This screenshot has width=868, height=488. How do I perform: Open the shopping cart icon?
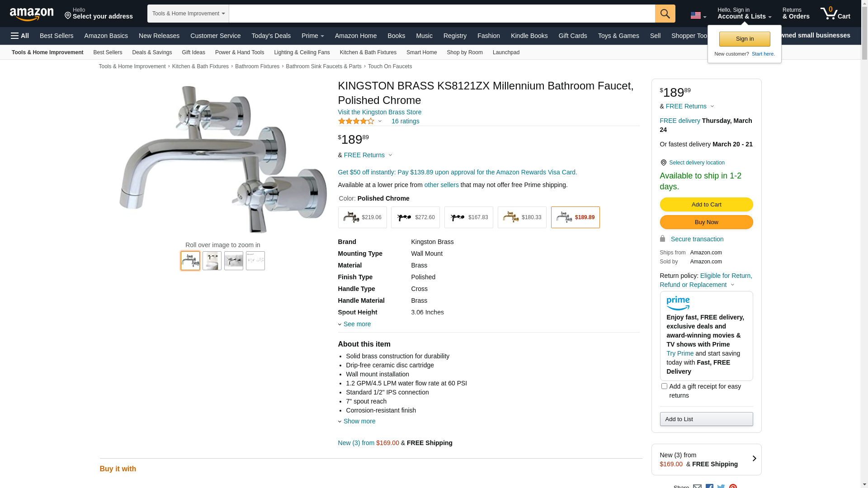835,14
